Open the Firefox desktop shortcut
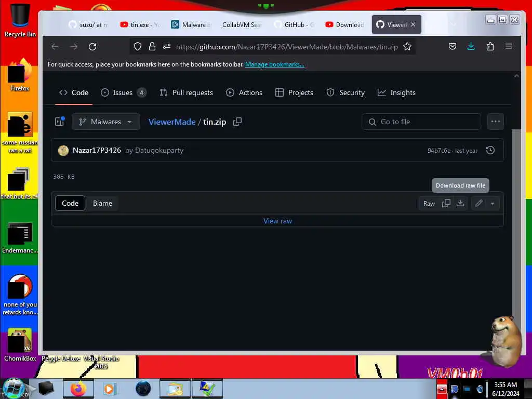 click(20, 75)
